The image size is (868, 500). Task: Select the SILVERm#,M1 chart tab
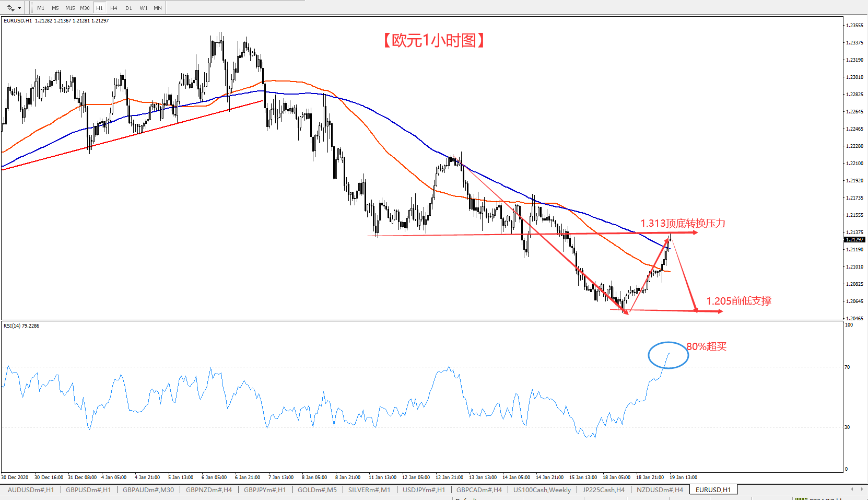[369, 490]
